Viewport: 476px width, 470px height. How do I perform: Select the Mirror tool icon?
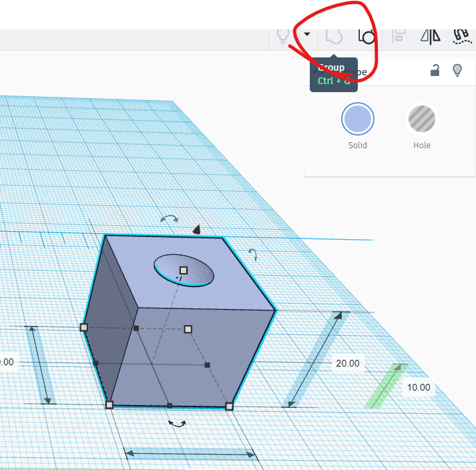pos(430,37)
